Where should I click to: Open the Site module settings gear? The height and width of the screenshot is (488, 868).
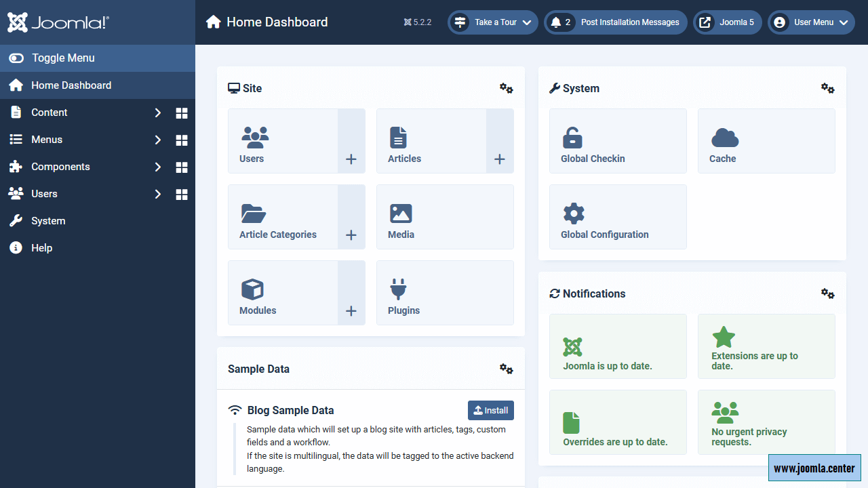(507, 88)
